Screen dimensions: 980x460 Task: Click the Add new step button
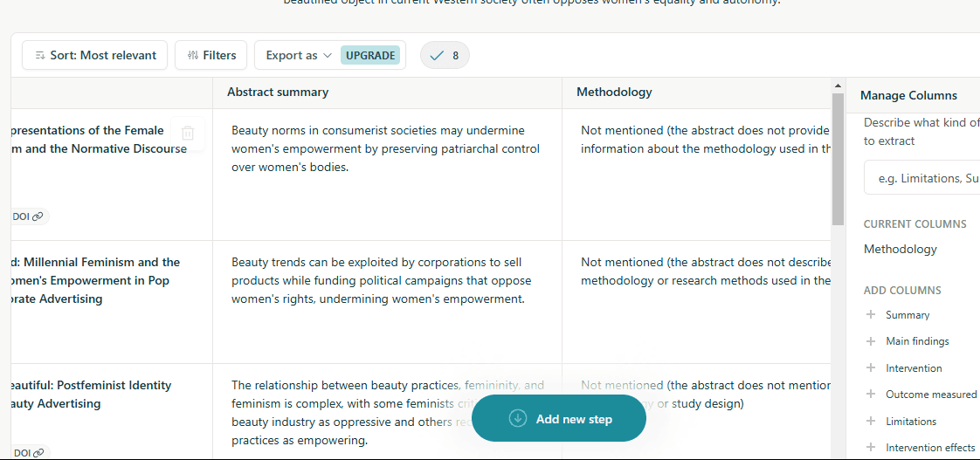[x=559, y=418]
